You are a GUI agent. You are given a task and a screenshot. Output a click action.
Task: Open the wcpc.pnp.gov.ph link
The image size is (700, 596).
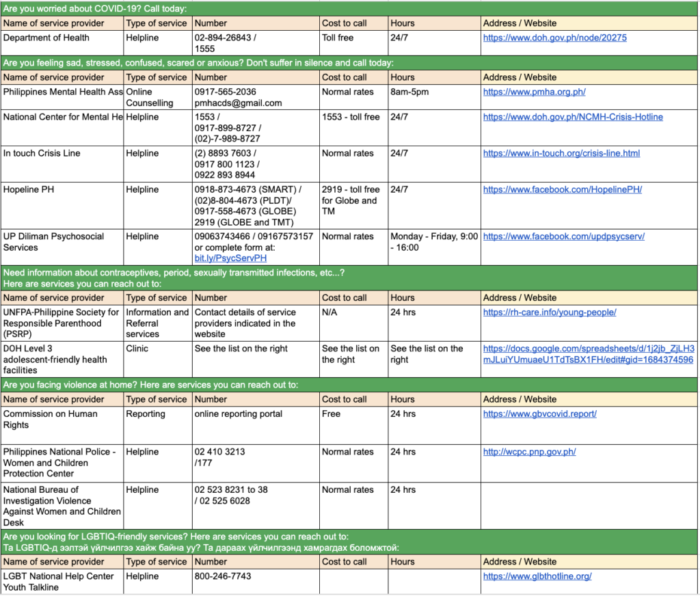pos(529,452)
